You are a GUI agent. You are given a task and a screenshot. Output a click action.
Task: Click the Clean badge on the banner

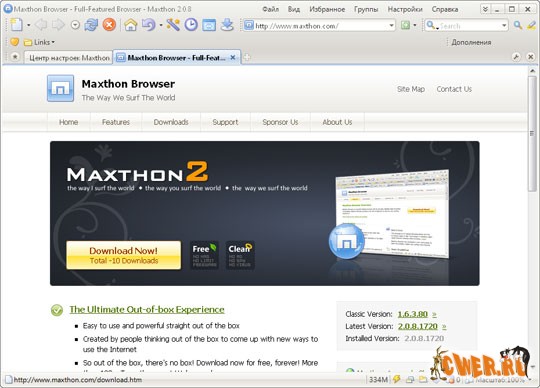tap(240, 255)
